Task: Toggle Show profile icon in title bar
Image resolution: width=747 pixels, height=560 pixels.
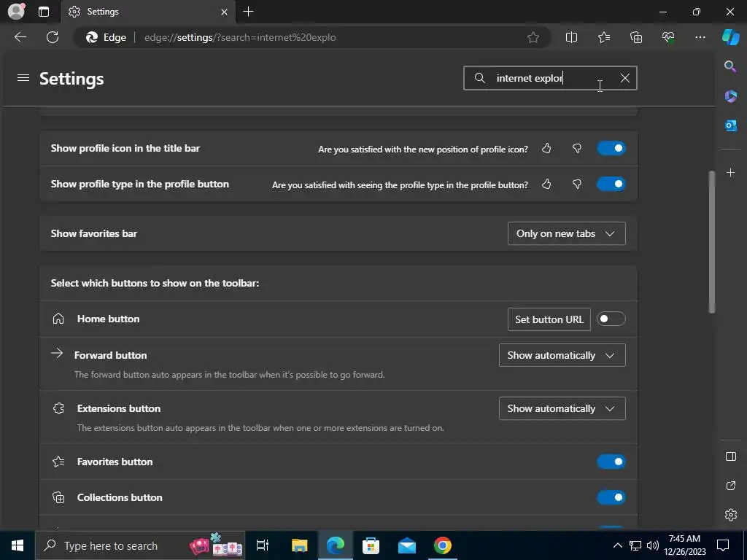Action: coord(611,148)
